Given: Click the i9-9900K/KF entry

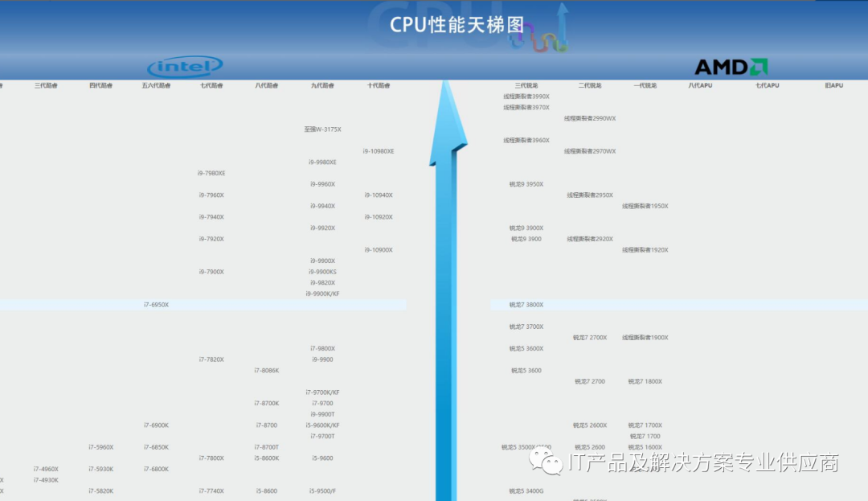Looking at the screenshot, I should [323, 294].
